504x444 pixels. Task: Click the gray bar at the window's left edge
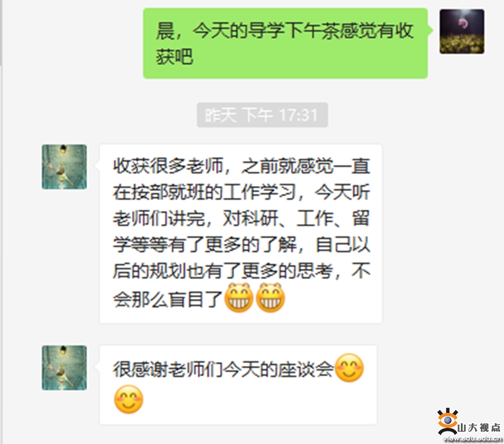pyautogui.click(x=1, y=32)
